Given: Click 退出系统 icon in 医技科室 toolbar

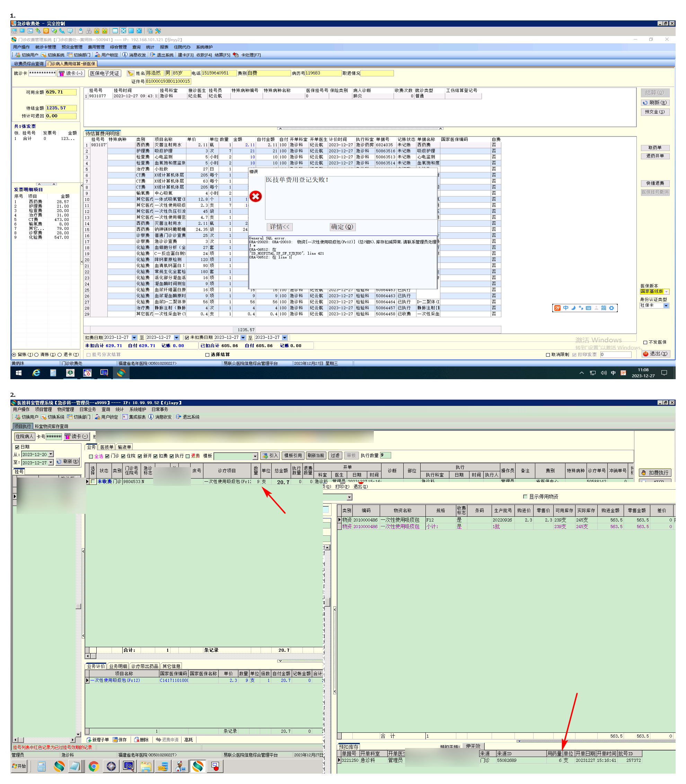Looking at the screenshot, I should 178,417.
